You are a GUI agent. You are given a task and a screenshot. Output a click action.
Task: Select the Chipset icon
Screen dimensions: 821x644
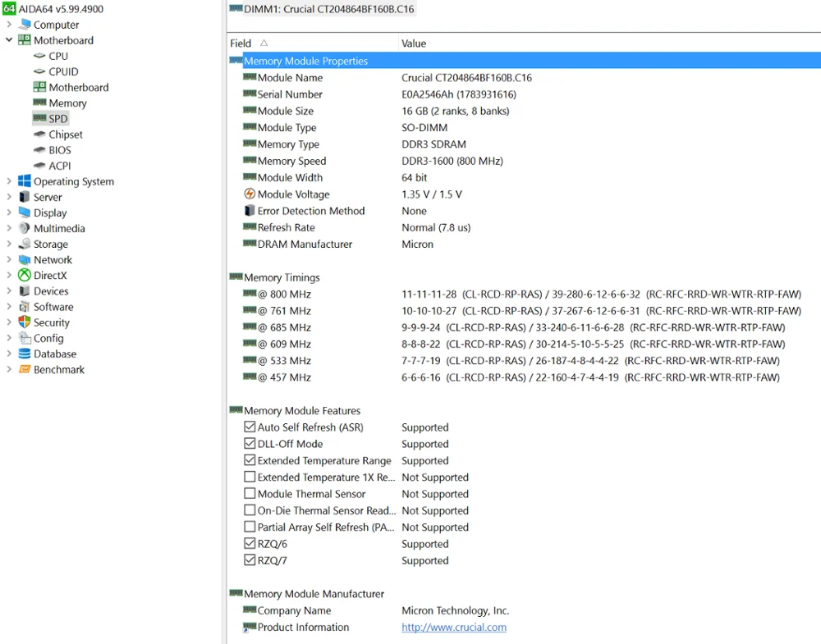[x=39, y=134]
